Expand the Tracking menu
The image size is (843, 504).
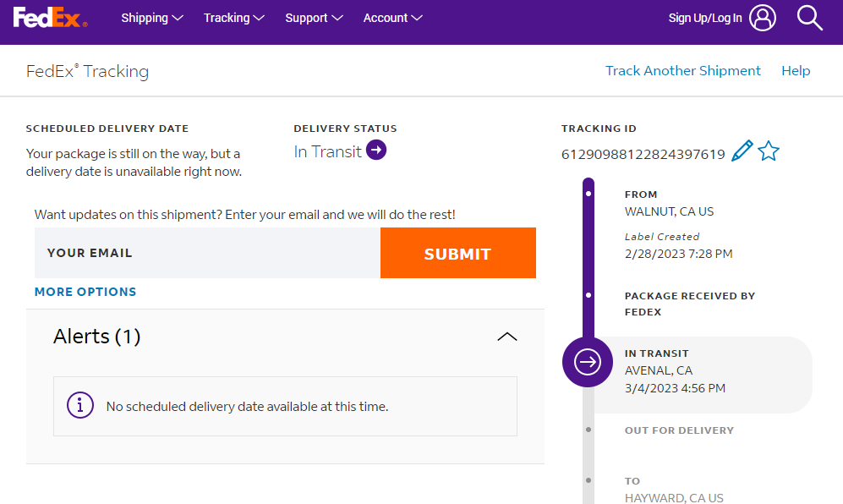(x=234, y=18)
